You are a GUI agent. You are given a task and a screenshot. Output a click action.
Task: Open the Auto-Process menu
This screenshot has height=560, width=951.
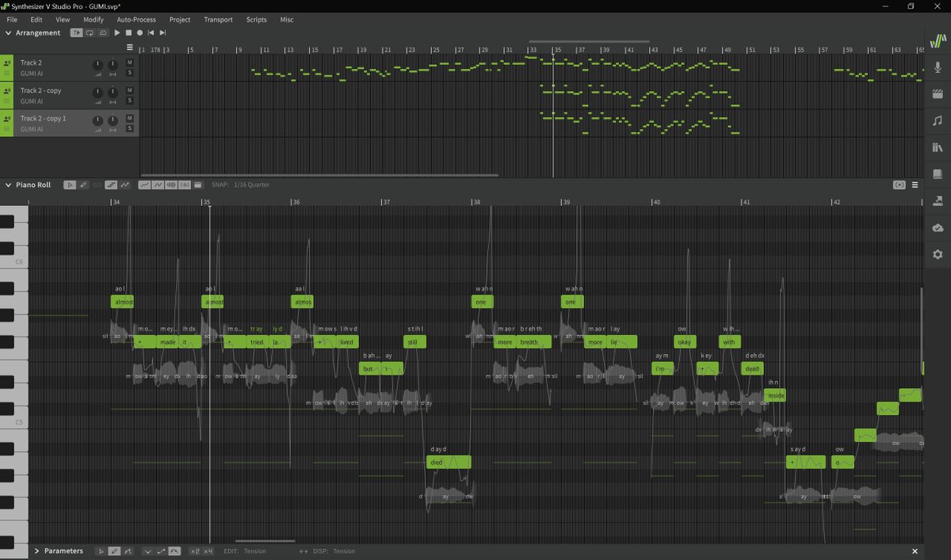(136, 19)
